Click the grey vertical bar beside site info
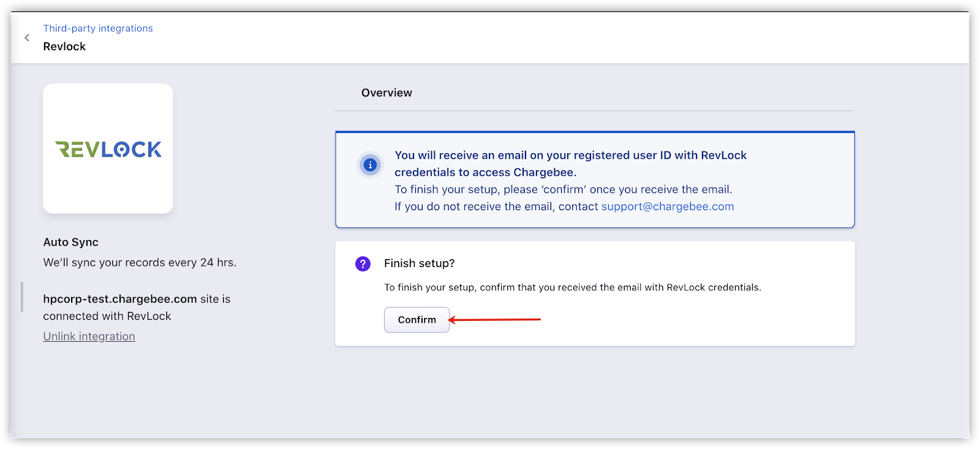Screen dimensions: 980x449 pyautogui.click(x=22, y=297)
